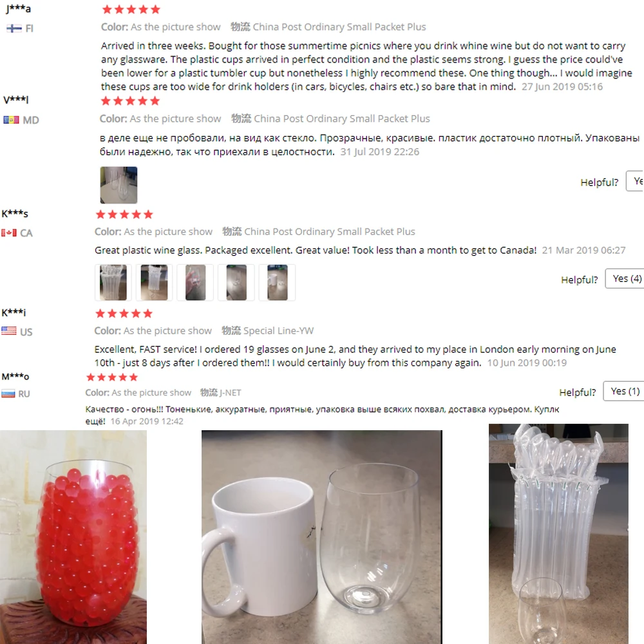Viewport: 644px width, 644px height.
Task: Click the Russia flag icon next to RU
Action: [8, 394]
